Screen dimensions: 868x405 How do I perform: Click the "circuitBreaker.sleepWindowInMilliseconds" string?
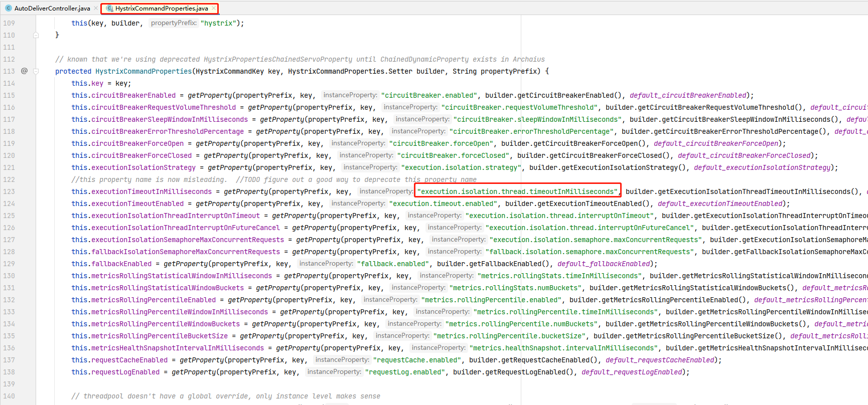point(537,119)
